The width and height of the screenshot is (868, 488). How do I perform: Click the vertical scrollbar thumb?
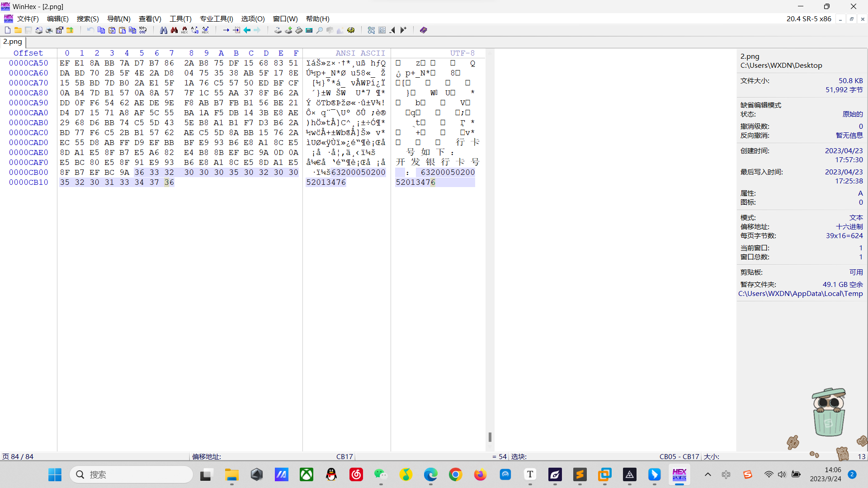pyautogui.click(x=490, y=437)
